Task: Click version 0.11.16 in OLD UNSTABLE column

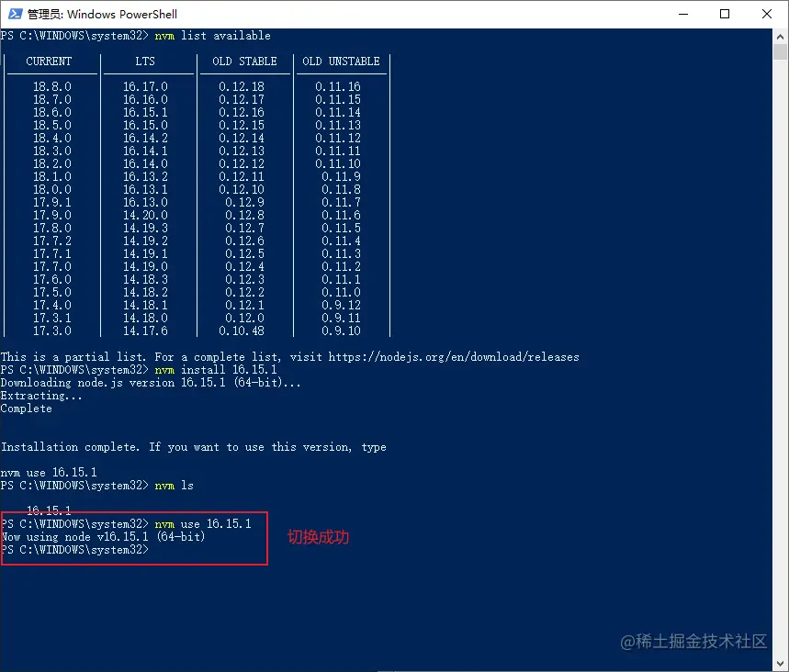Action: 338,86
